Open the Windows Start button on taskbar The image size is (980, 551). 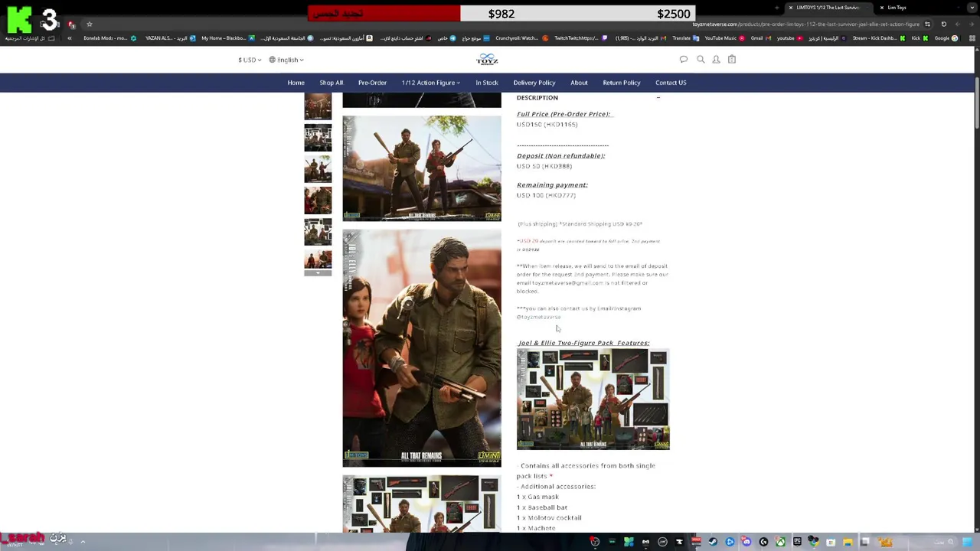click(968, 542)
